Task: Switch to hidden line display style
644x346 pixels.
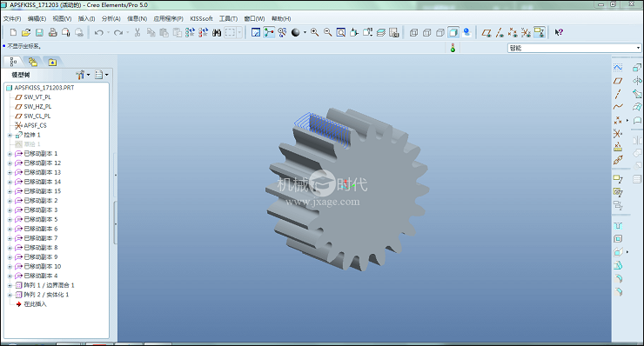Action: point(426,32)
